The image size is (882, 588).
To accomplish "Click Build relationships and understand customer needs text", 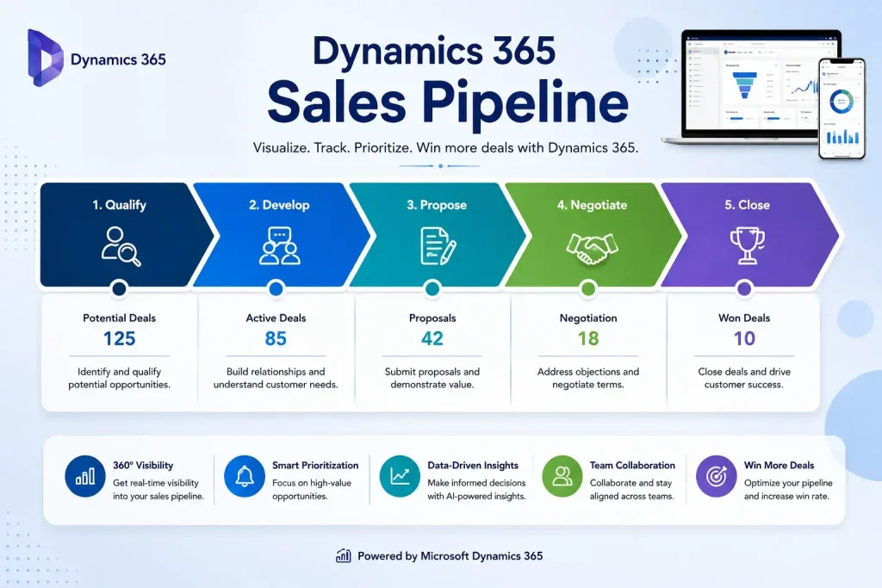I will coord(276,378).
